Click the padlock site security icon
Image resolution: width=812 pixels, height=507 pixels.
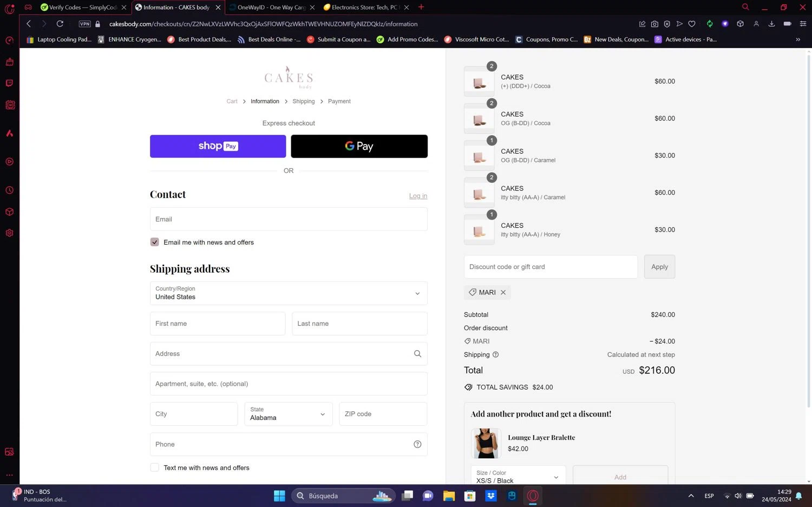pyautogui.click(x=98, y=24)
